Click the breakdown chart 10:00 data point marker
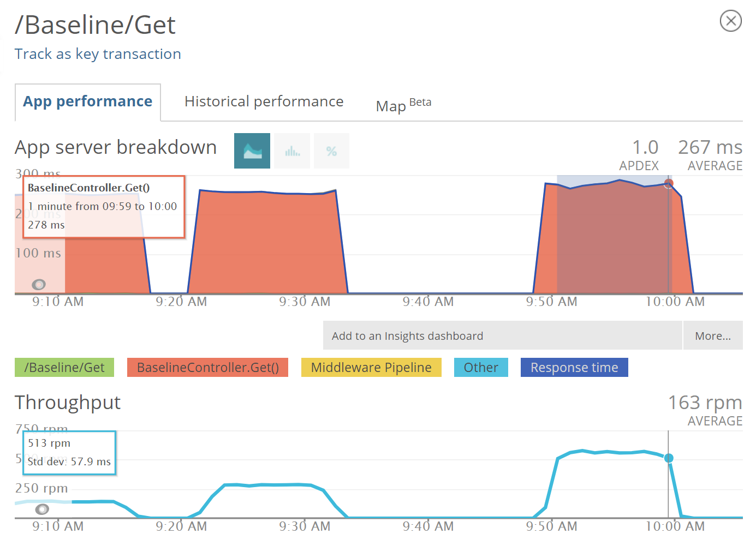Image resolution: width=756 pixels, height=540 pixels. coord(669,183)
